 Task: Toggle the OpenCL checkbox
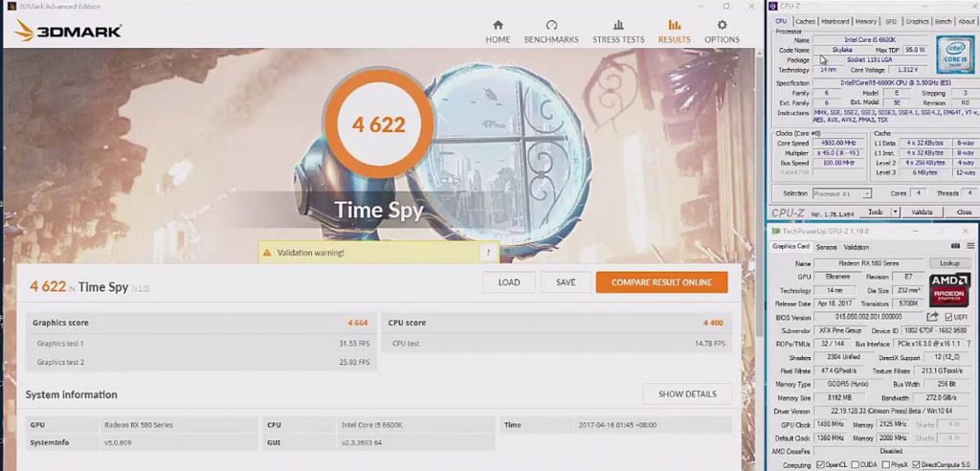tap(820, 464)
